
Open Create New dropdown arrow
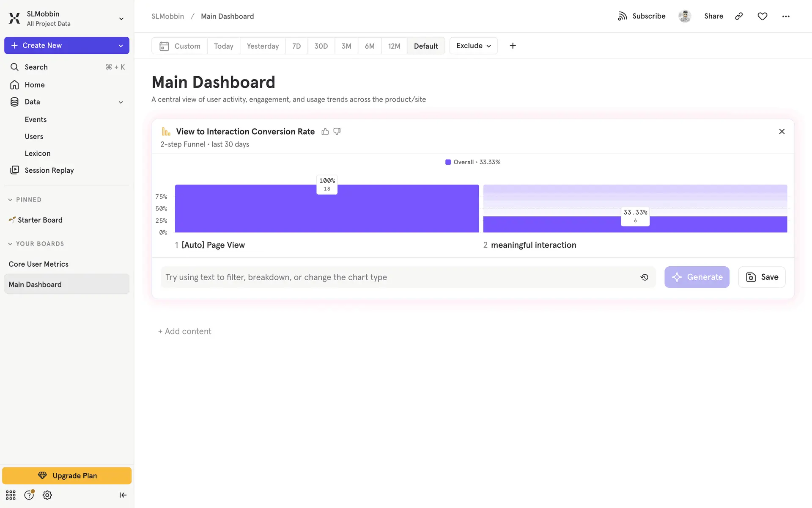(121, 46)
